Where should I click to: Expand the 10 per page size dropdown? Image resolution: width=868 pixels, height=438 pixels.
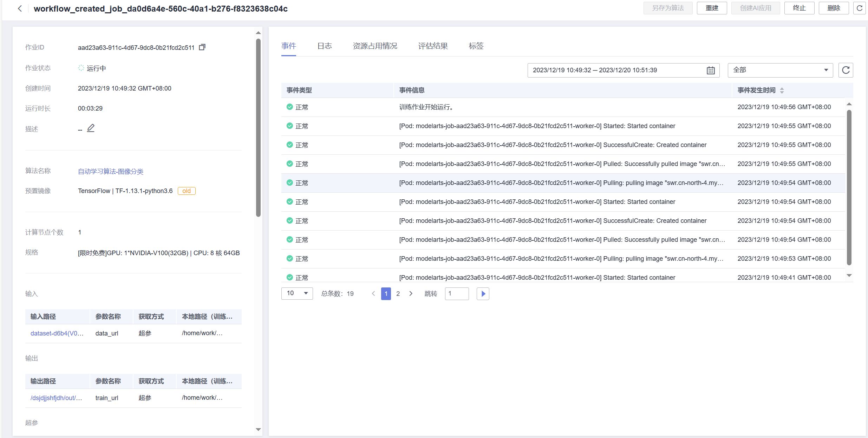pyautogui.click(x=297, y=293)
